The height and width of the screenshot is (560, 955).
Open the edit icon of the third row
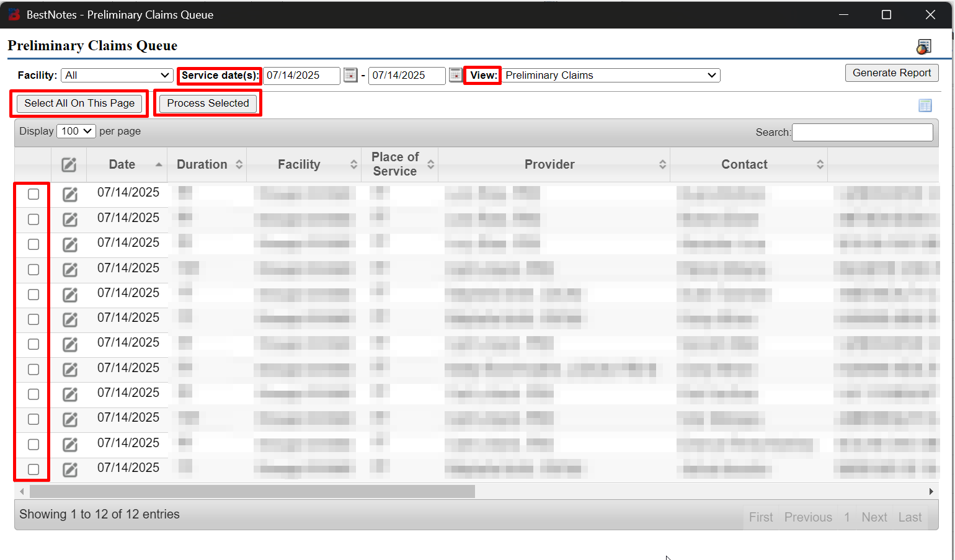(x=70, y=244)
